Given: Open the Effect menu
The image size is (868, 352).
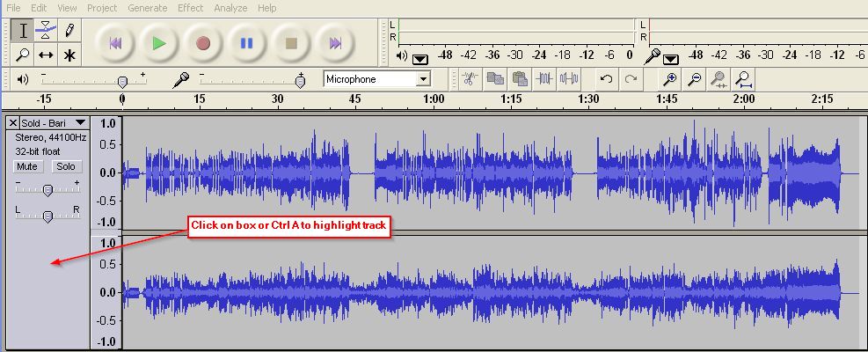Looking at the screenshot, I should [190, 8].
